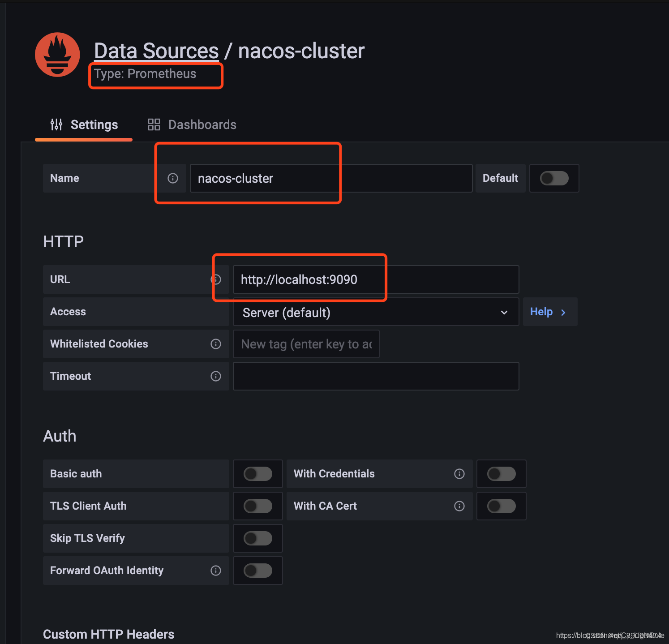Toggle With Credentials on
Viewport: 669px width, 644px height.
[x=501, y=474]
